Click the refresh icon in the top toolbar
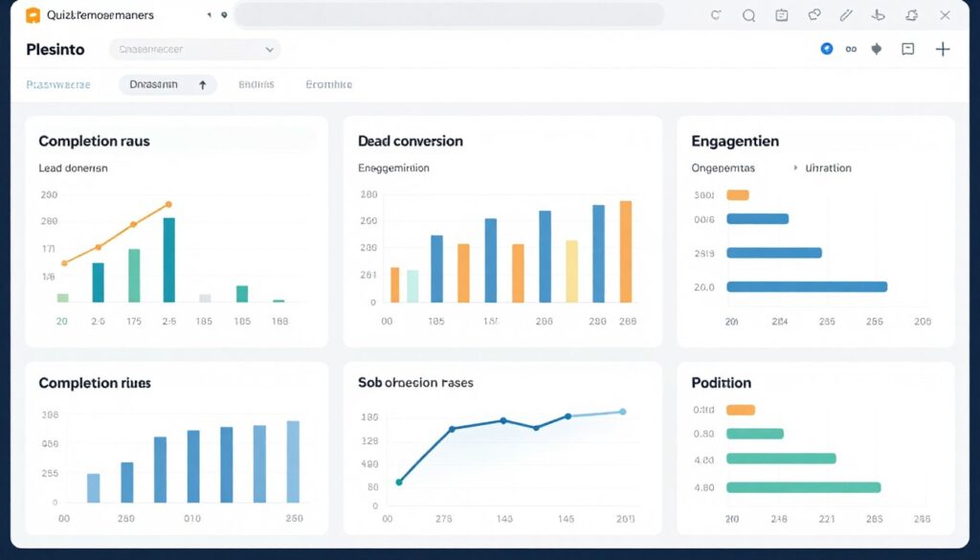This screenshot has height=560, width=980. pyautogui.click(x=716, y=15)
